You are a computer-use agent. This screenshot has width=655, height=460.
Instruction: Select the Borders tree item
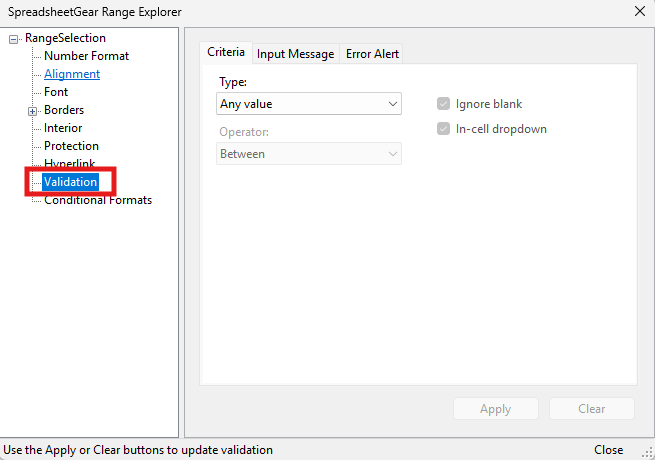pyautogui.click(x=64, y=110)
